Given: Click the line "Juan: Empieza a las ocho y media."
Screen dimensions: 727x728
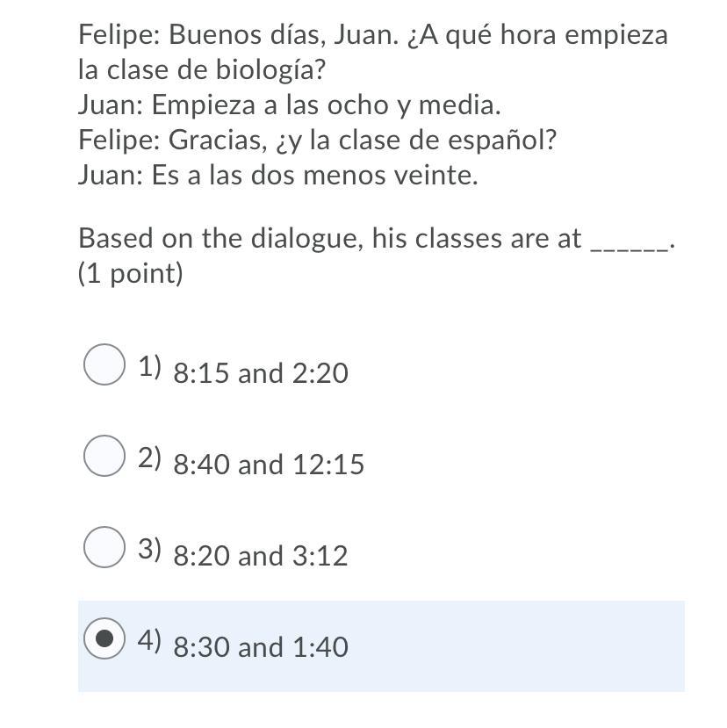Looking at the screenshot, I should click(x=289, y=105).
